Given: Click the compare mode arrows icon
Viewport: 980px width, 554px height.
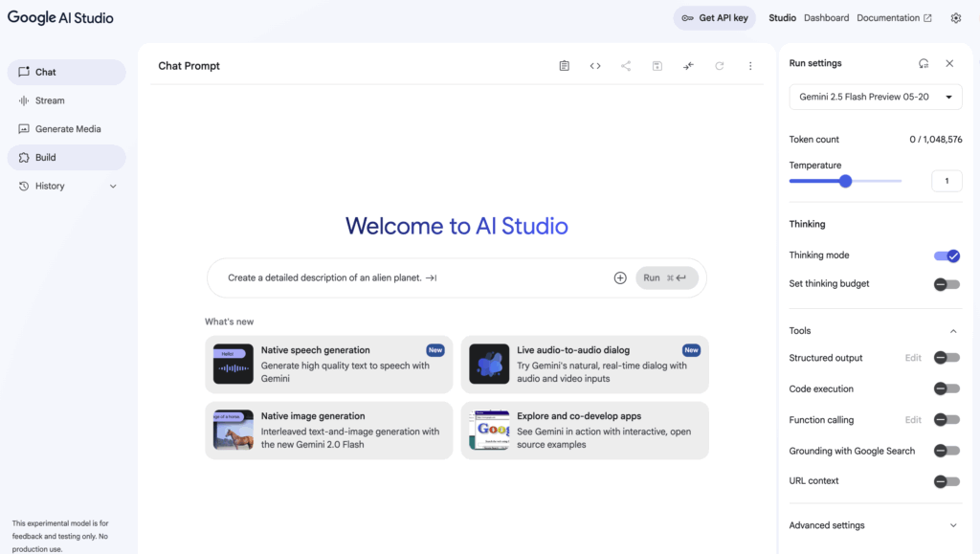Looking at the screenshot, I should (x=688, y=66).
